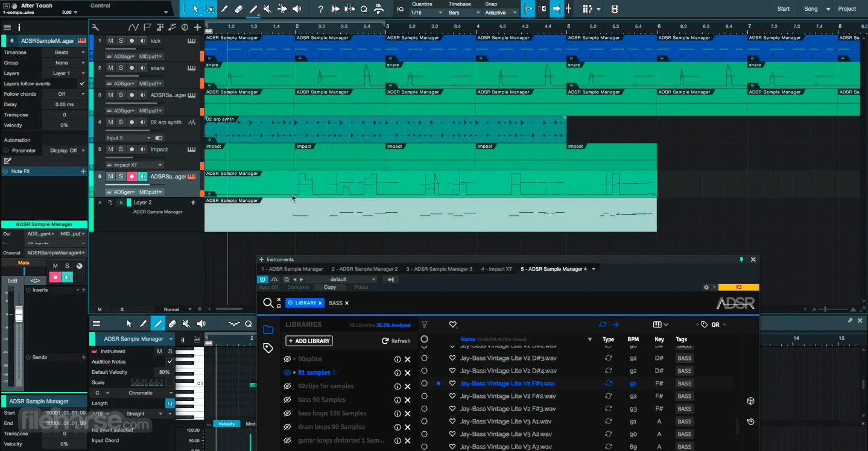
Task: Click bar 5 on the timeline ruler
Action: (568, 27)
